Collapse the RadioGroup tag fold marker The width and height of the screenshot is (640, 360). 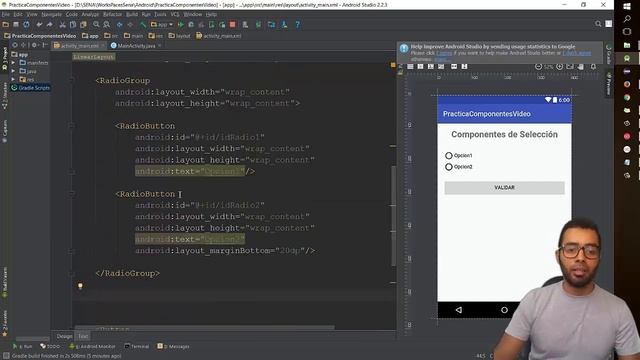71,80
